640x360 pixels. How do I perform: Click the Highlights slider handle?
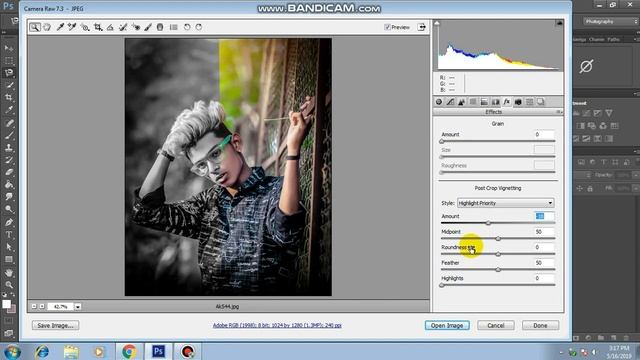tap(442, 285)
